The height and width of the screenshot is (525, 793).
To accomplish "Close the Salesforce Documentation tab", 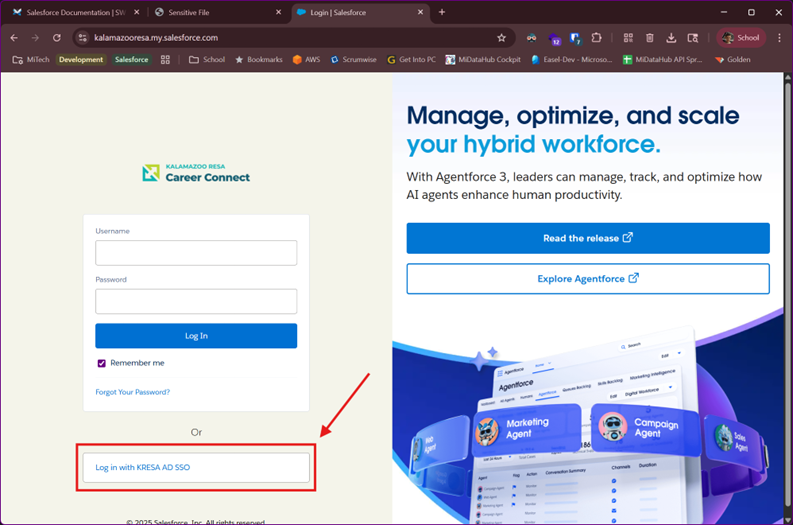I will pos(137,12).
